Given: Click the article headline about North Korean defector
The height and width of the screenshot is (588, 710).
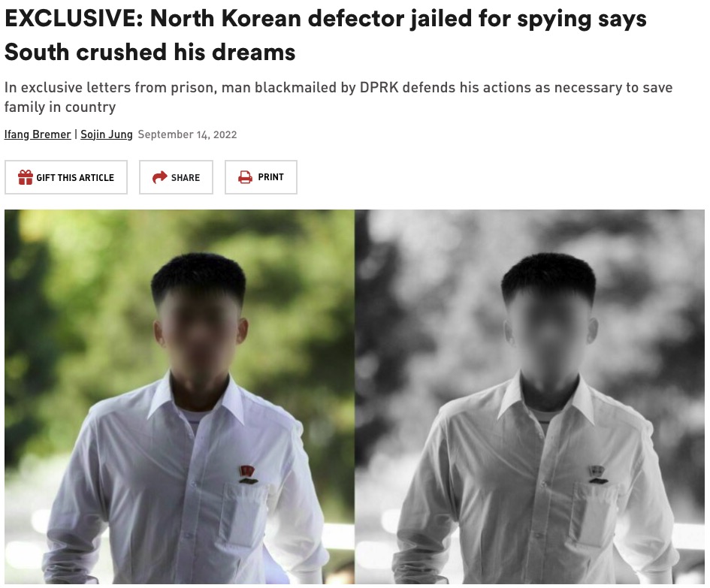Looking at the screenshot, I should click(325, 35).
